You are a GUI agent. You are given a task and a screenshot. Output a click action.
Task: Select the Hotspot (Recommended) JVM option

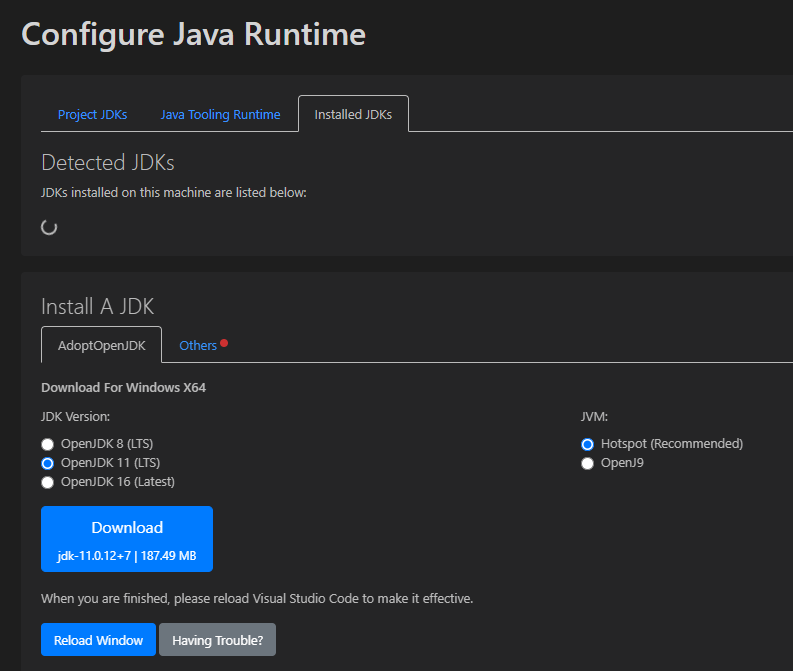point(587,444)
